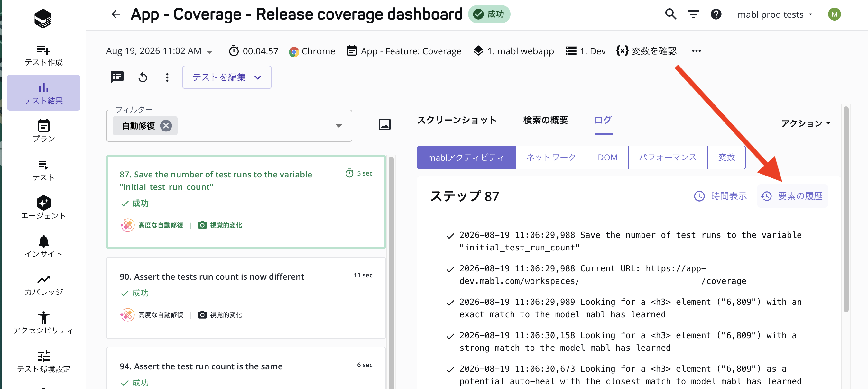
Task: Click 高度な自動修復 label on step 87
Action: click(161, 225)
